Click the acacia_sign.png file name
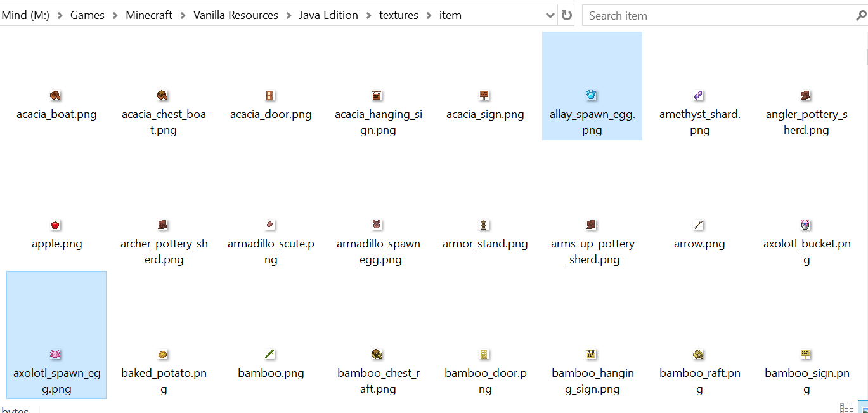 point(485,115)
